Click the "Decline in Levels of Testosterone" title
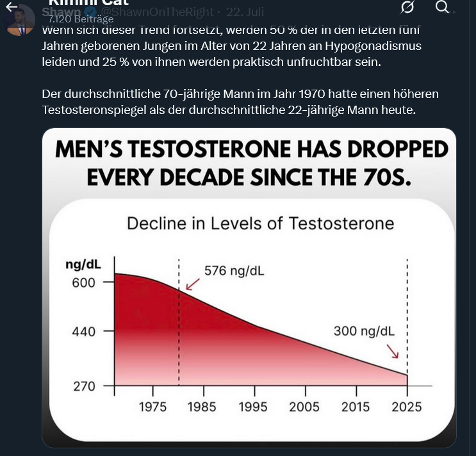Screen dimensions: 476x456 tap(260, 224)
